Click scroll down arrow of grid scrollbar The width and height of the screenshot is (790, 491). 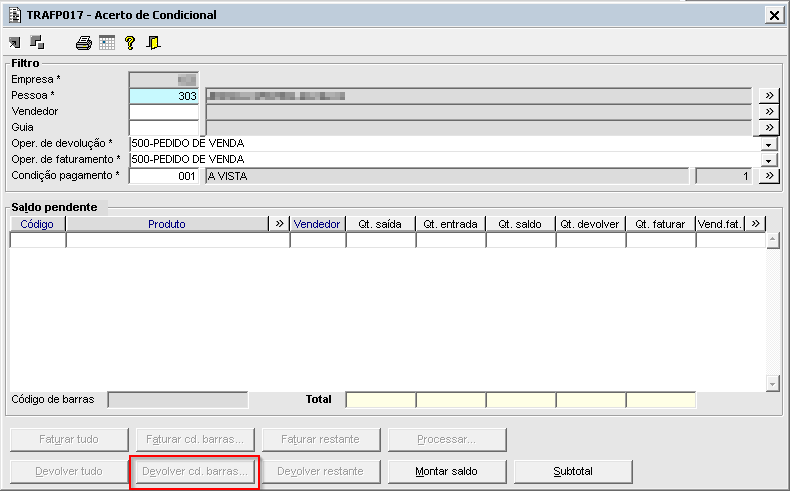pyautogui.click(x=772, y=384)
